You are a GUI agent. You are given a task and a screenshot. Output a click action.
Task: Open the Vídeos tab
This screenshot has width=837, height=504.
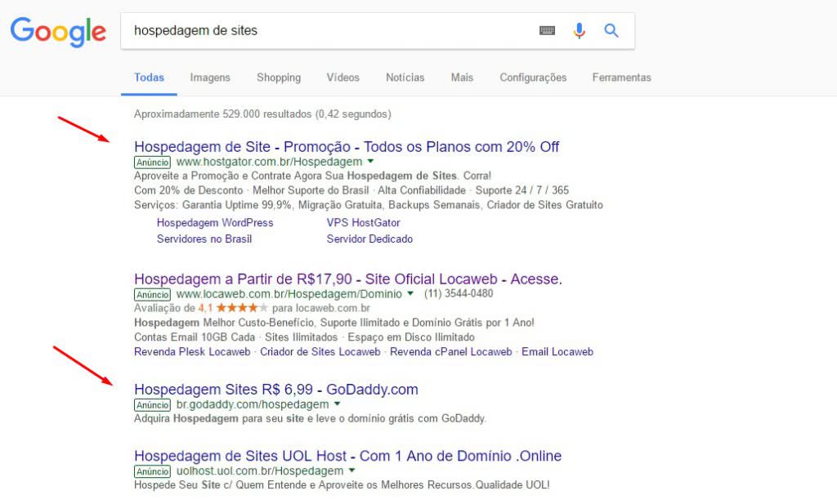click(342, 78)
